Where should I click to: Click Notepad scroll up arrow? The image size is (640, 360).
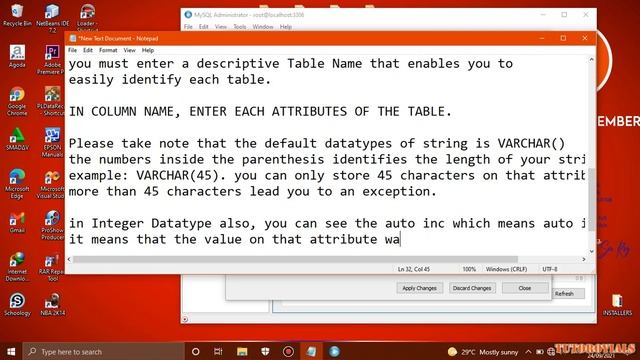pos(591,60)
